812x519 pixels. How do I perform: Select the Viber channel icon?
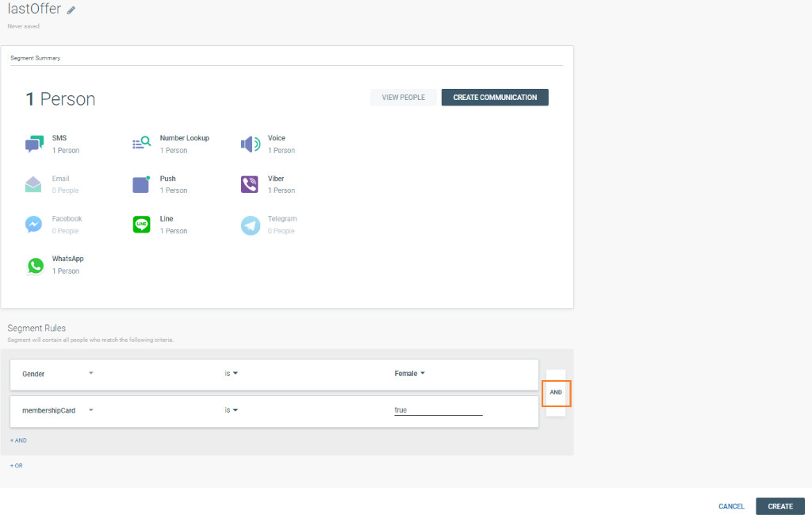(x=250, y=184)
